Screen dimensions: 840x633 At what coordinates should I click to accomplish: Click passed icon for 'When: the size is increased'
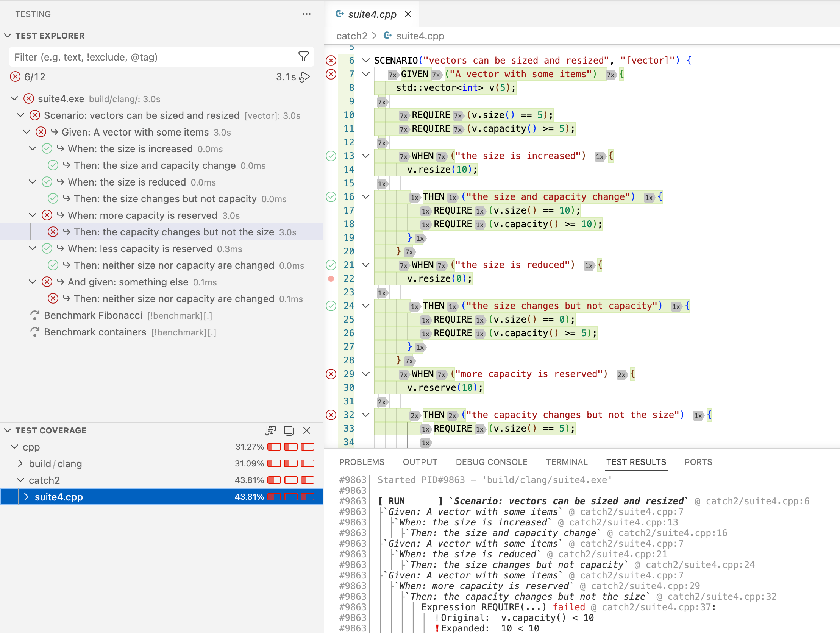point(47,149)
